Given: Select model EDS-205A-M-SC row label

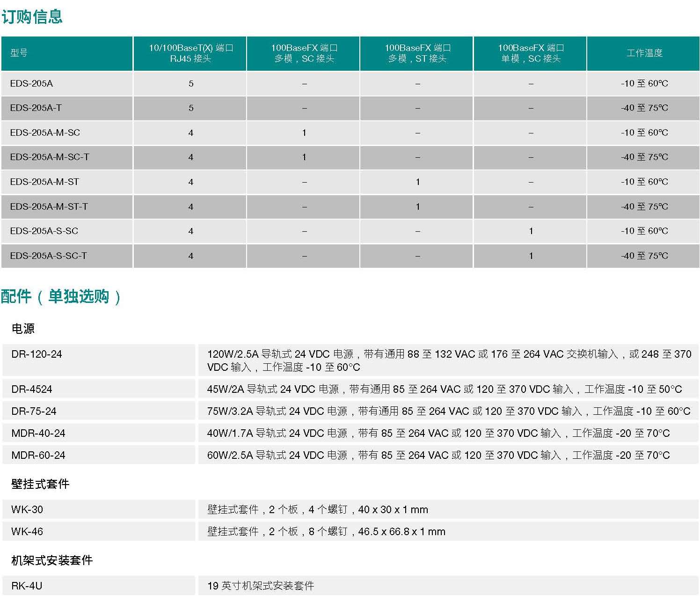Looking at the screenshot, I should [45, 132].
